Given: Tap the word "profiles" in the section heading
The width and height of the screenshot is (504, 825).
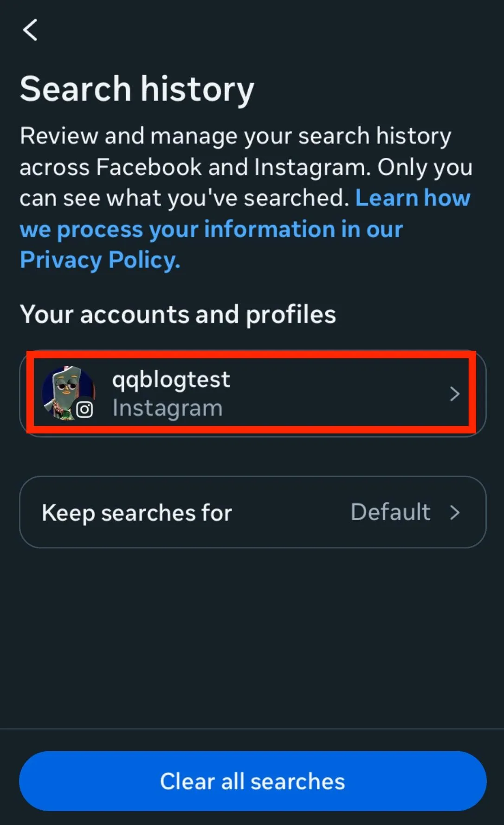Looking at the screenshot, I should click(291, 314).
